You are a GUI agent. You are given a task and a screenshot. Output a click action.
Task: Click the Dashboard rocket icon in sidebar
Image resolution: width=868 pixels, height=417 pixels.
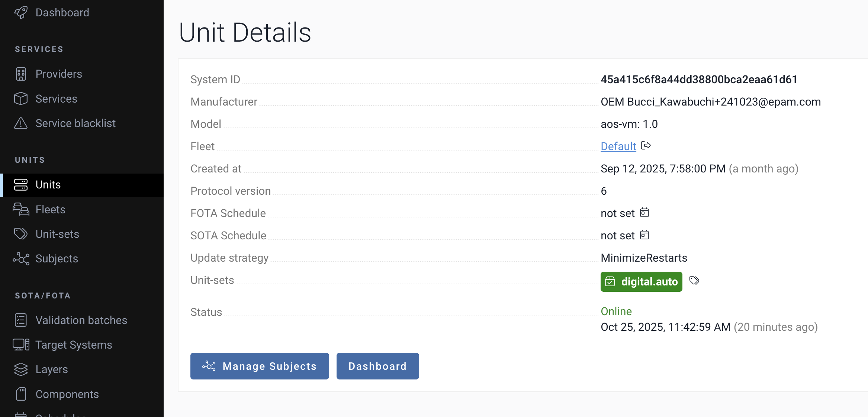click(x=21, y=13)
